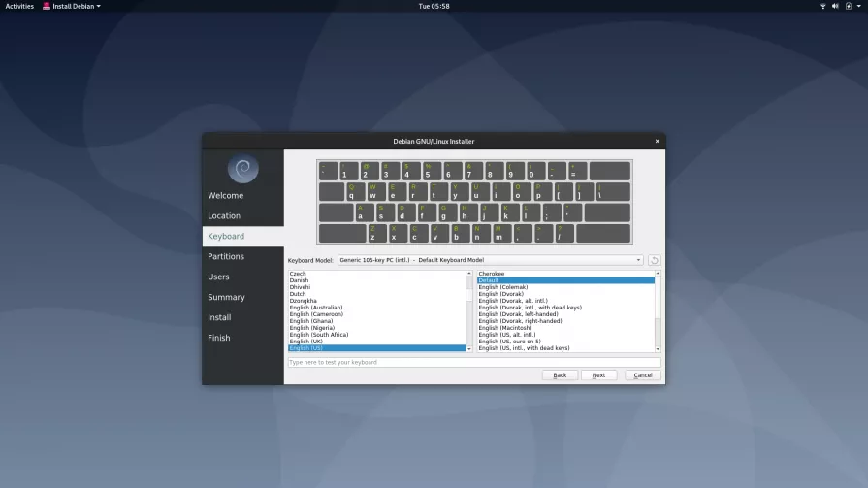Click the Install Debian app icon in top bar

47,6
